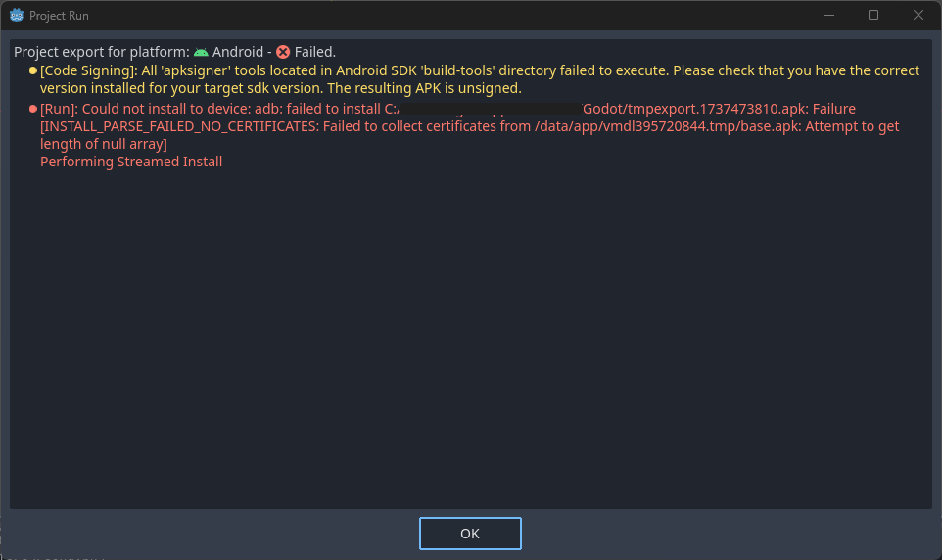Click the red error bullet beside Run
Image resolution: width=942 pixels, height=560 pixels.
click(33, 109)
